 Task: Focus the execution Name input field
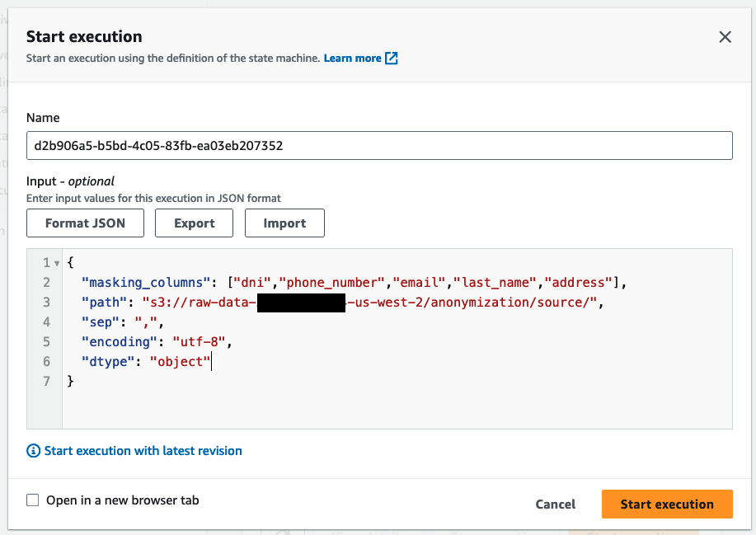coord(379,145)
